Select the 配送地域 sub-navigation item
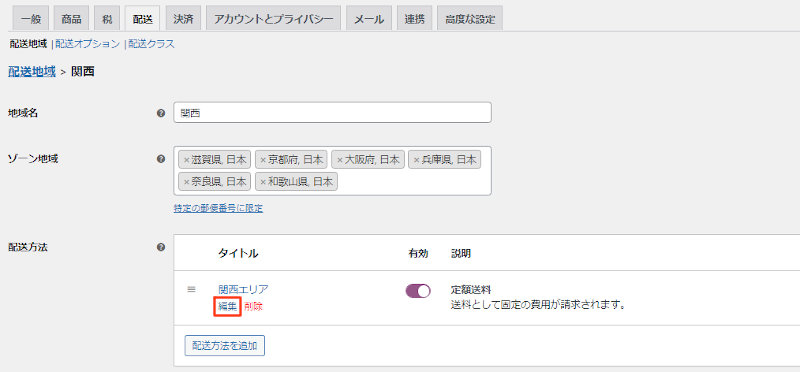This screenshot has width=800, height=372. point(29,44)
